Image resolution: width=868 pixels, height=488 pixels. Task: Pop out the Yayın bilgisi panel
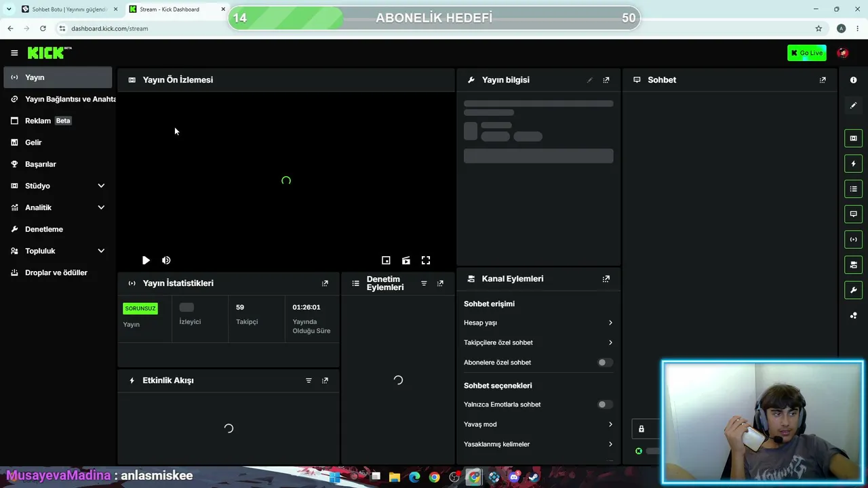click(606, 80)
